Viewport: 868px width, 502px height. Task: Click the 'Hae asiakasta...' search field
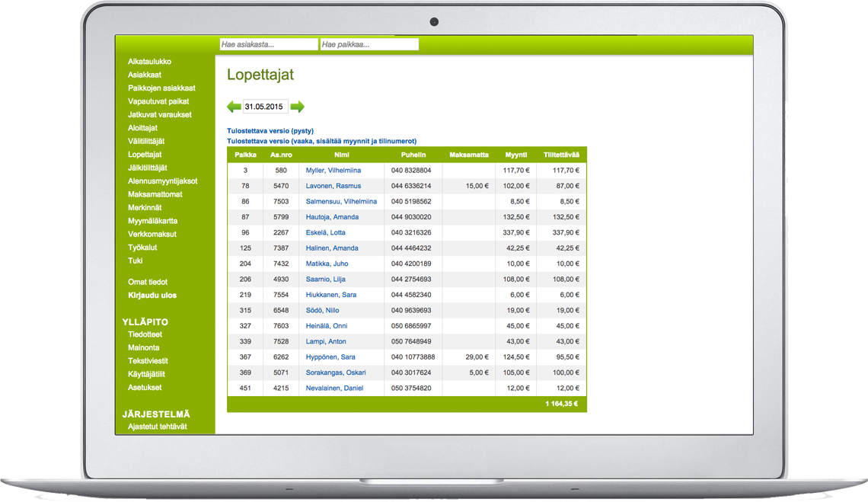(268, 45)
